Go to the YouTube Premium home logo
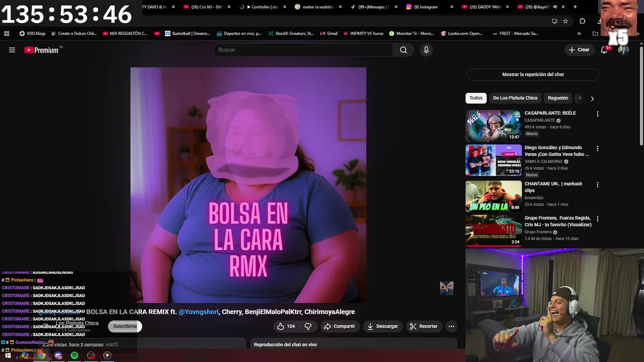The width and height of the screenshot is (644, 362). tap(42, 50)
